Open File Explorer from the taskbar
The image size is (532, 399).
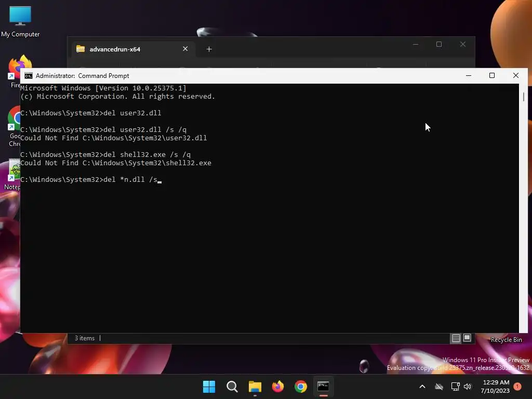255,387
